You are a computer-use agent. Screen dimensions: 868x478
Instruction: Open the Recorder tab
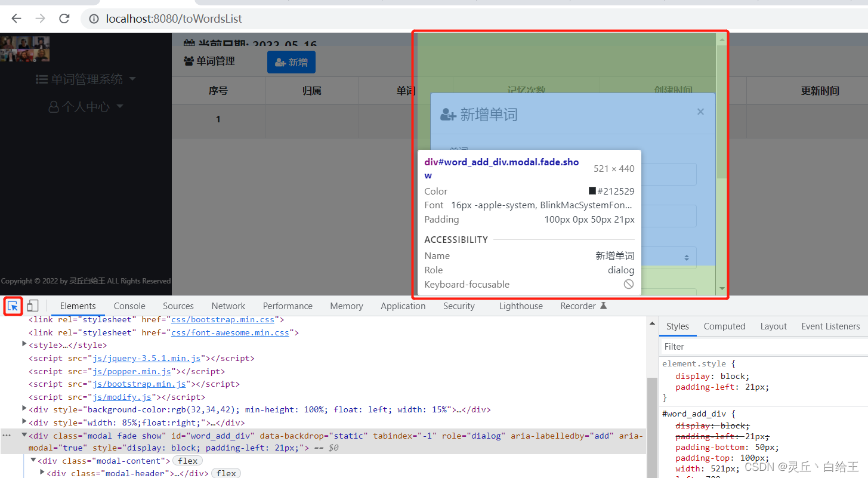(578, 306)
